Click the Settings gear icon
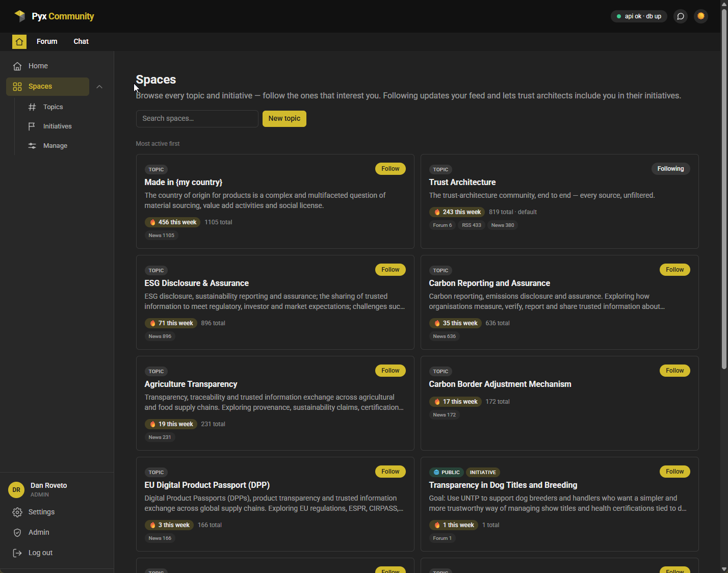The image size is (728, 573). [x=17, y=512]
